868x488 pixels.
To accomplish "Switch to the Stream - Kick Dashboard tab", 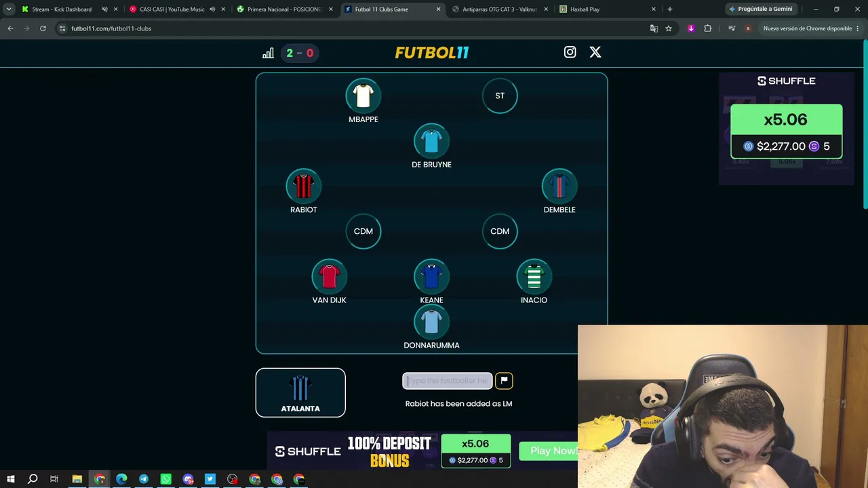I will pos(62,9).
